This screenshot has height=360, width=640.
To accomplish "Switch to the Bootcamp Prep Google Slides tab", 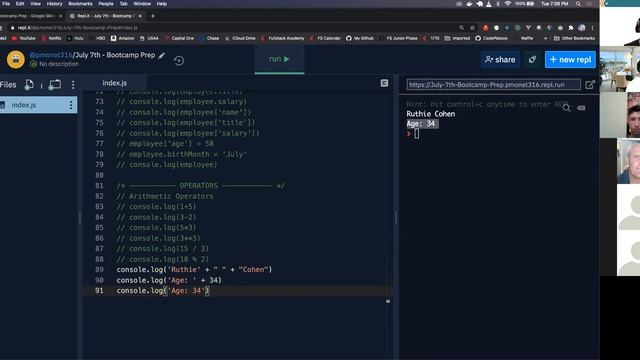I will pyautogui.click(x=28, y=16).
